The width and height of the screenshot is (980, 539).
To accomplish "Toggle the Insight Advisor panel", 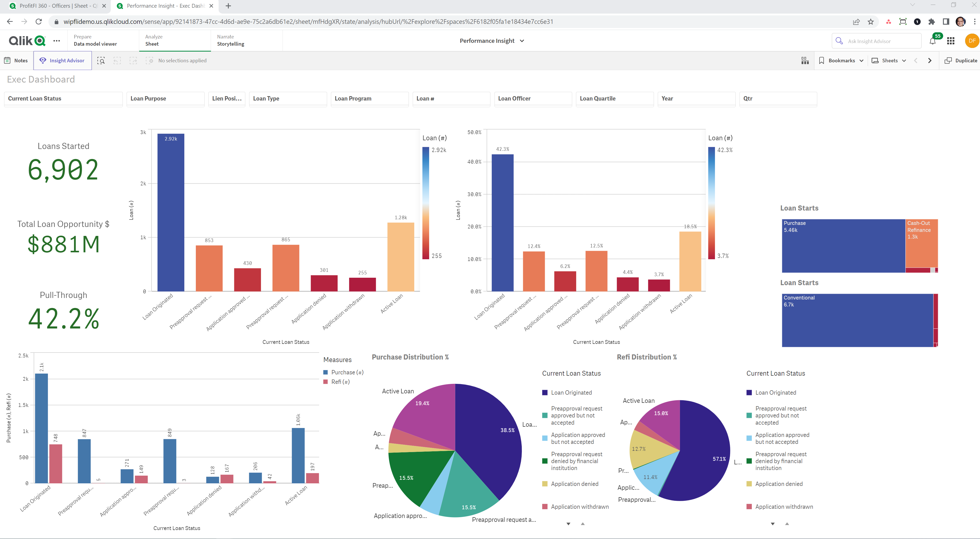I will pos(62,61).
